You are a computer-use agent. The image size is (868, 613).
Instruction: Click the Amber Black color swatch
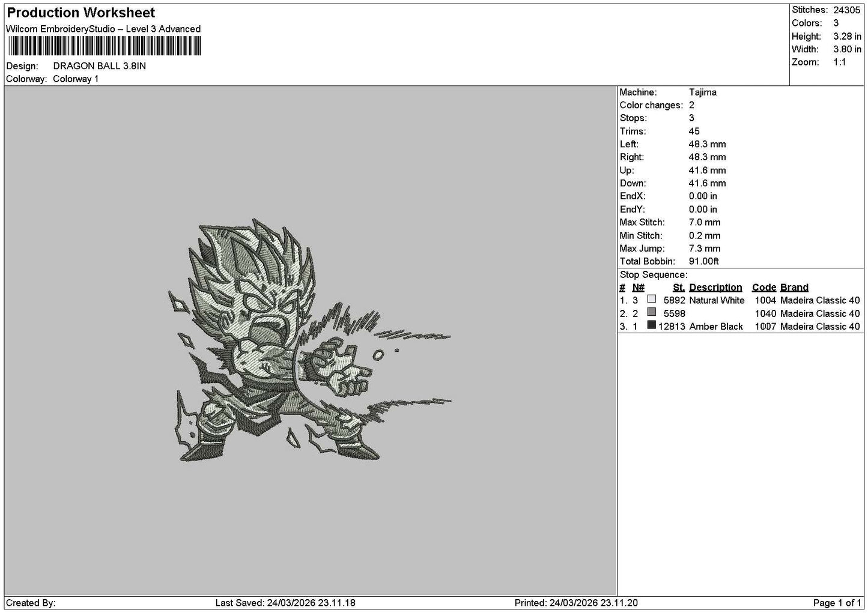point(652,325)
